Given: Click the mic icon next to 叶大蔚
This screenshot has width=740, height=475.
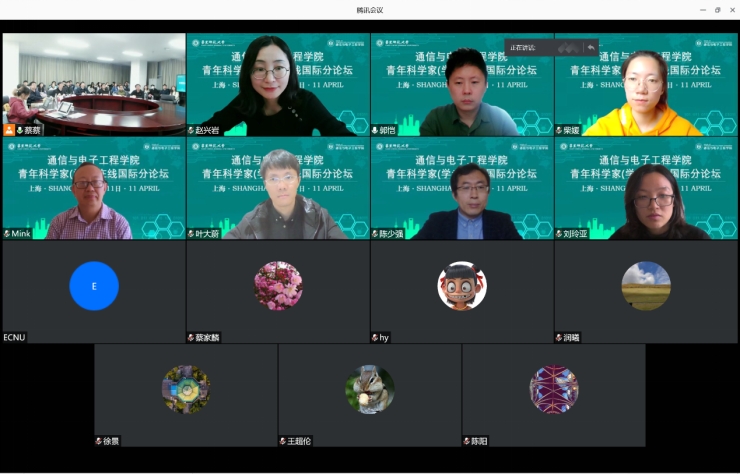Looking at the screenshot, I should pos(192,234).
